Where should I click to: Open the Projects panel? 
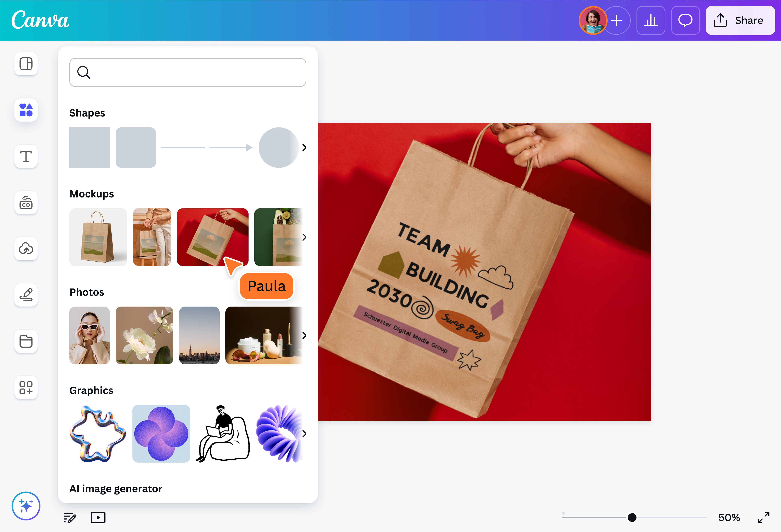coord(26,341)
